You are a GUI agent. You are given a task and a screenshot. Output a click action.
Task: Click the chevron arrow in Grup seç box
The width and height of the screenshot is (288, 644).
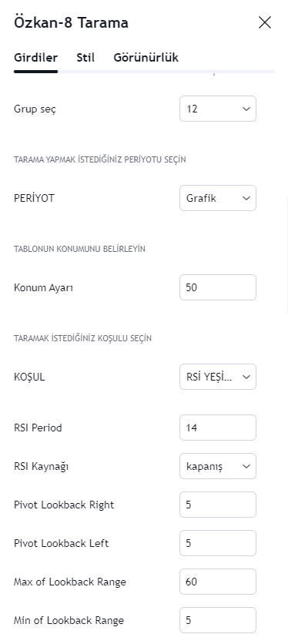click(246, 109)
